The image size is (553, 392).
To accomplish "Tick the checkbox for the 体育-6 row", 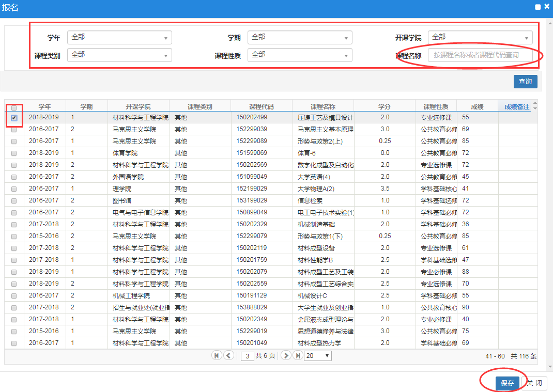I will pyautogui.click(x=14, y=153).
